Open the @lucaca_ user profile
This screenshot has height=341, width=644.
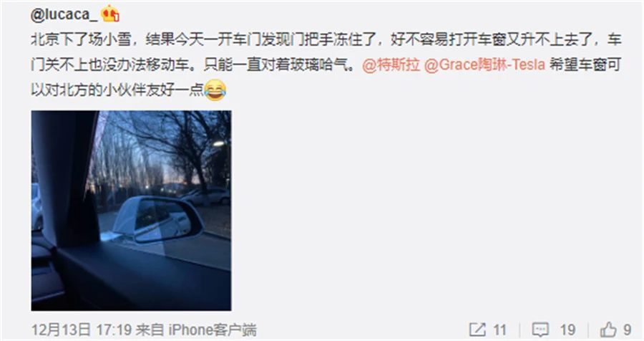click(x=64, y=15)
